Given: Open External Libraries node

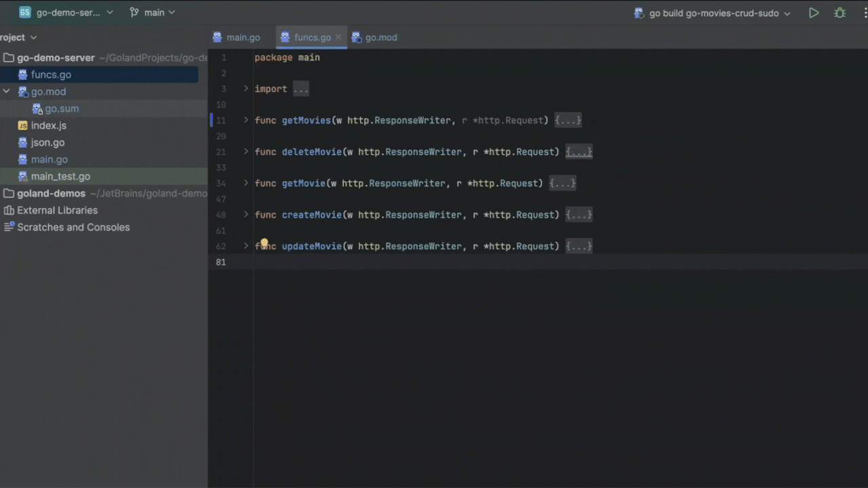Looking at the screenshot, I should pyautogui.click(x=57, y=210).
